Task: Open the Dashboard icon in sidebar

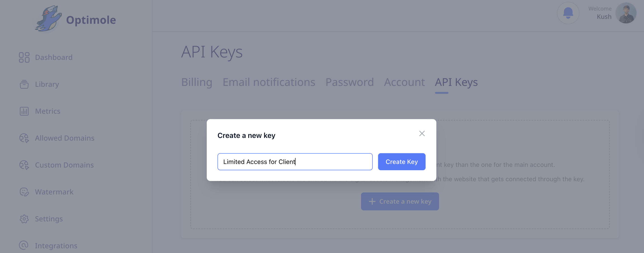Action: pyautogui.click(x=24, y=57)
